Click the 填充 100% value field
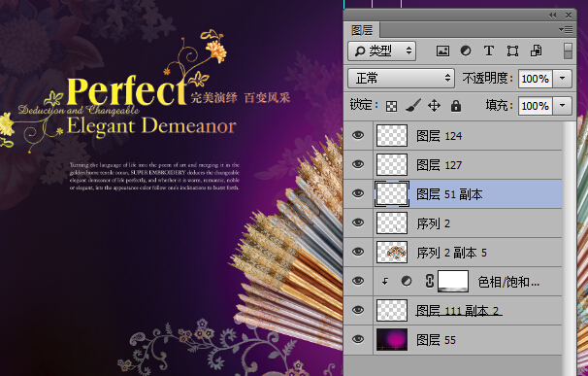Image resolution: width=588 pixels, height=376 pixels. (x=536, y=106)
